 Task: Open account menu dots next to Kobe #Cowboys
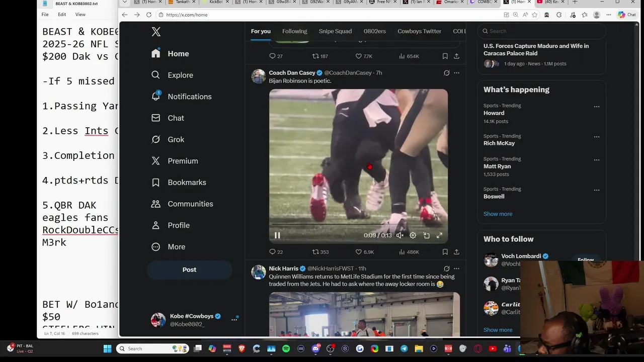tap(234, 320)
